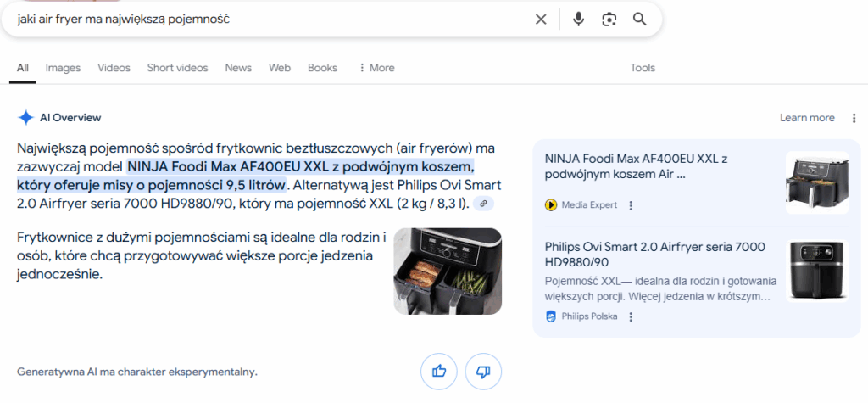Click into the search query text field
Screen dimensions: 868x403
coord(254,20)
